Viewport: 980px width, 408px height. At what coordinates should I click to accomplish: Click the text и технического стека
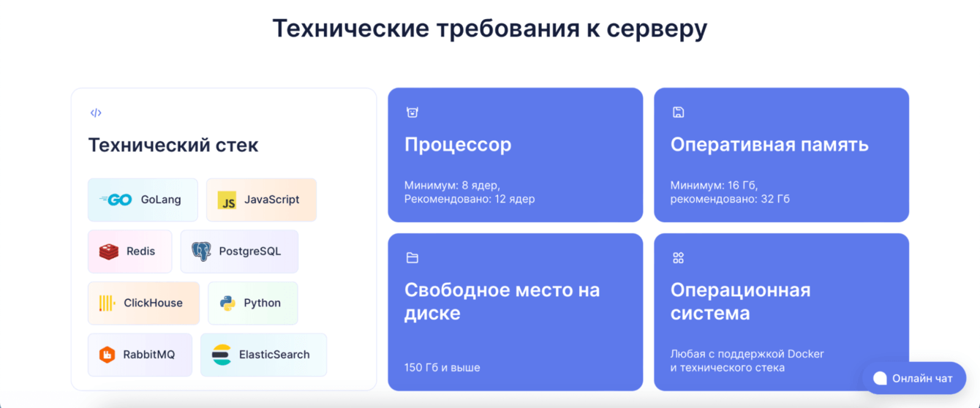[x=728, y=368]
